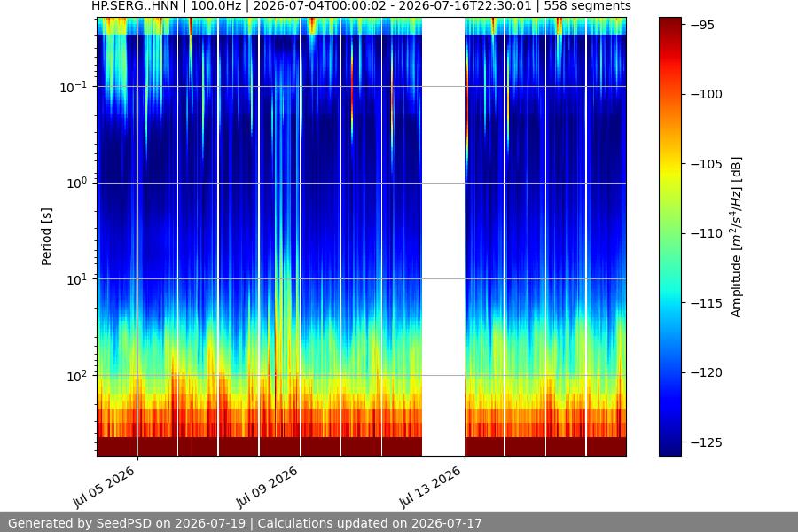Click the −95 colorbar tick label
The image size is (798, 532).
(x=702, y=25)
